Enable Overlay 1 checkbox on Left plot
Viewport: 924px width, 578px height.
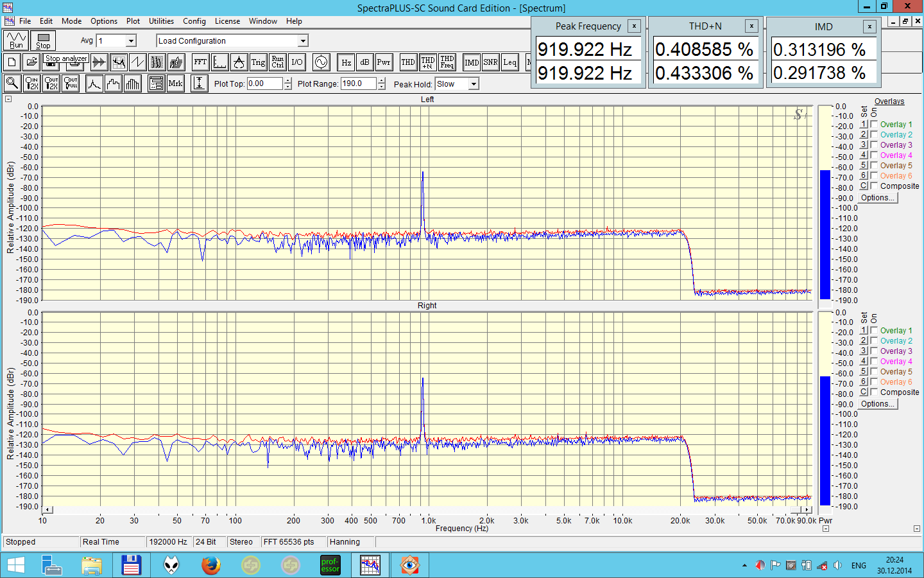point(874,125)
